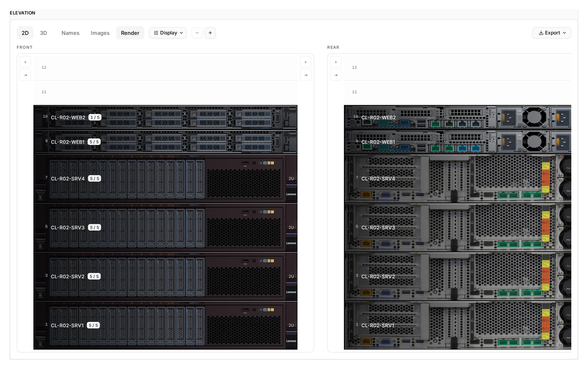
Task: Click the front rack right add (+) icon
Action: click(x=306, y=62)
